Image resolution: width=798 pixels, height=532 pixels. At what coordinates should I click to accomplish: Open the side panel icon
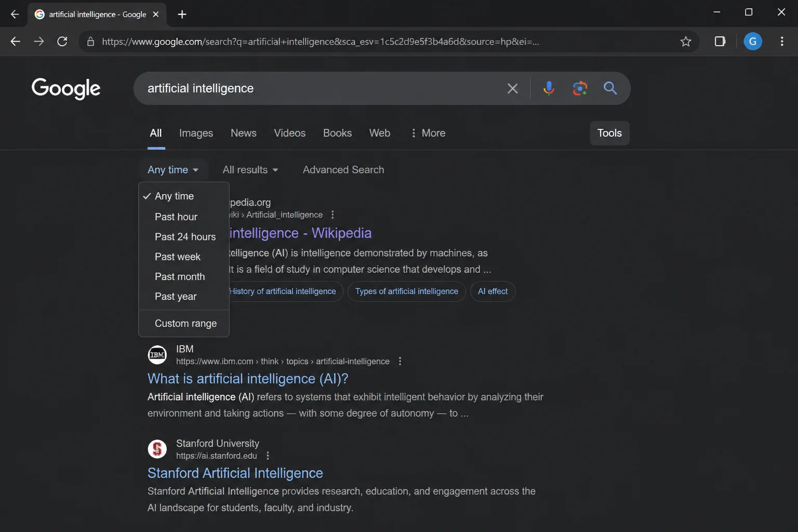click(720, 42)
